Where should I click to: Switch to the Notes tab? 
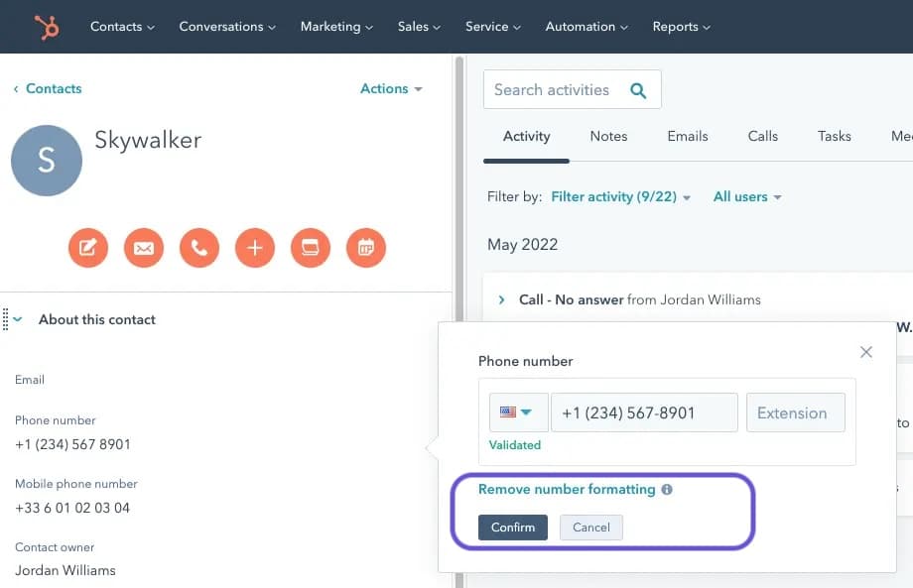coord(608,137)
